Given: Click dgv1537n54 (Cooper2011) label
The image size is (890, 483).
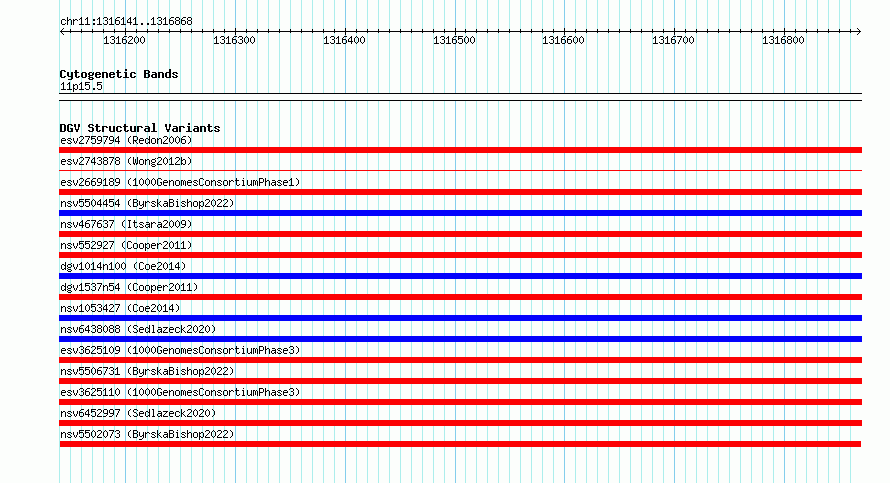Looking at the screenshot, I should tap(129, 287).
